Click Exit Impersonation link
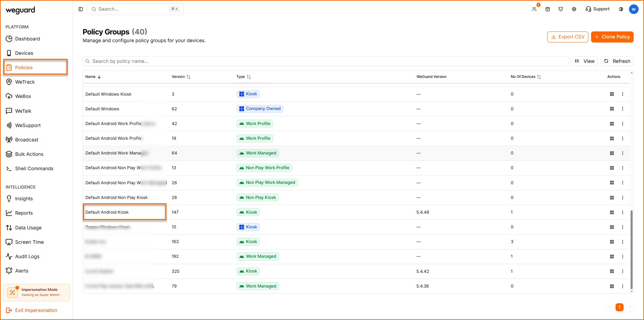 coord(36,310)
